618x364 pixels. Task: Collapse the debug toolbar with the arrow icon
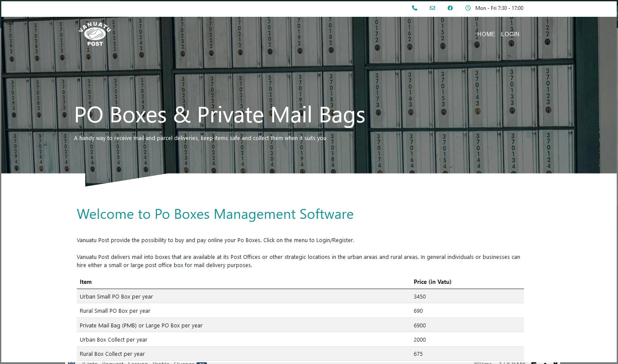click(545, 362)
